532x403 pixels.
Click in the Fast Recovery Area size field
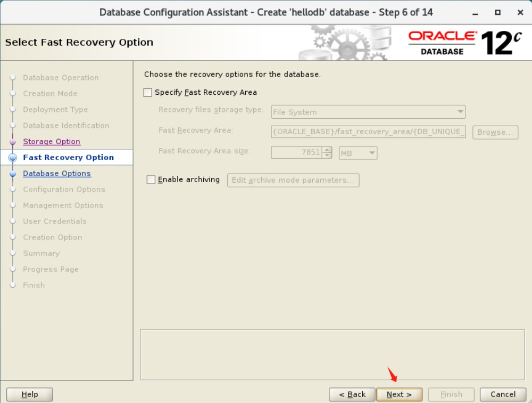(x=296, y=152)
